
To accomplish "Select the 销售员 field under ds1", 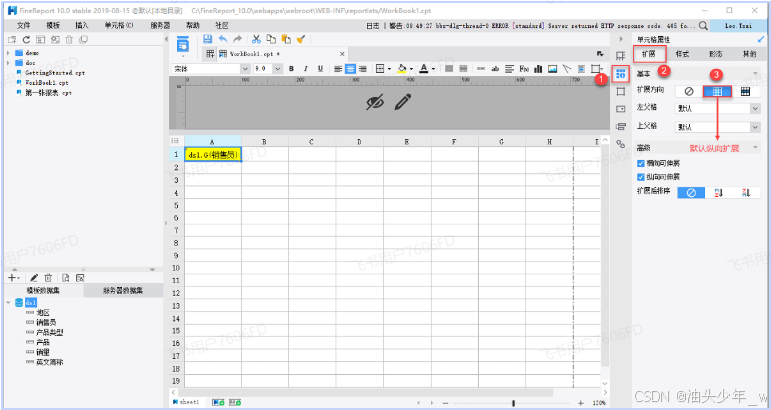I will click(x=46, y=322).
